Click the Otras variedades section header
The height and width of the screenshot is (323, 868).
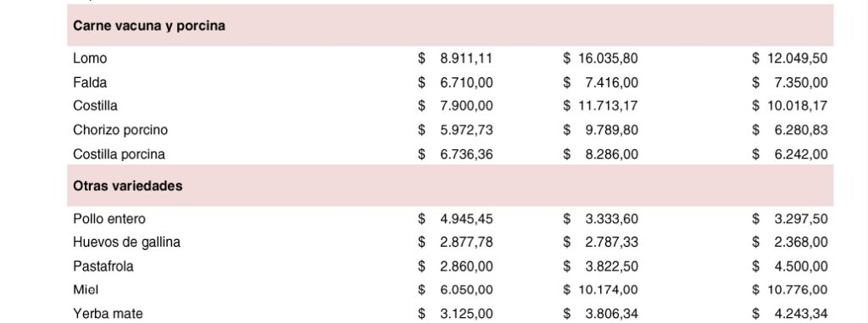(127, 186)
